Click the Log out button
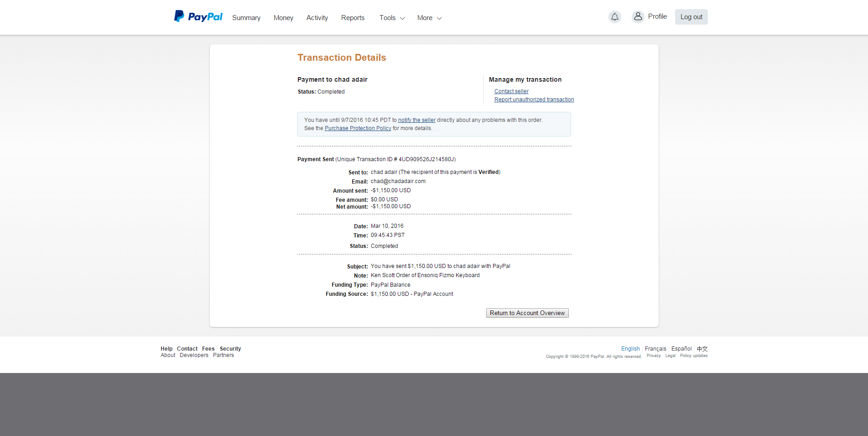The height and width of the screenshot is (436, 868). [x=691, y=17]
